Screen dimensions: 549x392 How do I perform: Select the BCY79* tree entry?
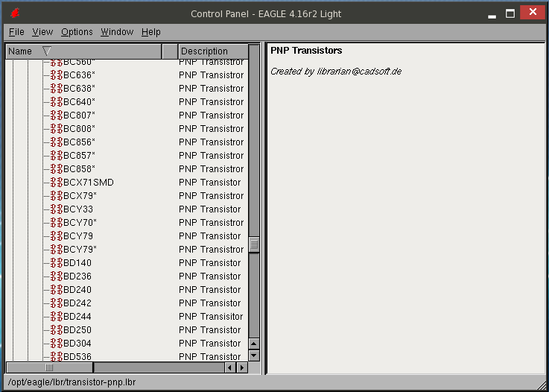(x=80, y=250)
